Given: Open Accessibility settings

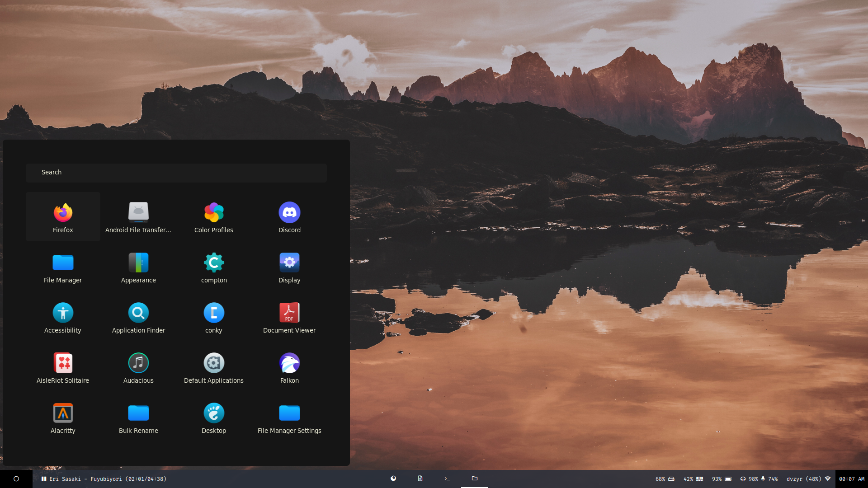Looking at the screenshot, I should 63,317.
